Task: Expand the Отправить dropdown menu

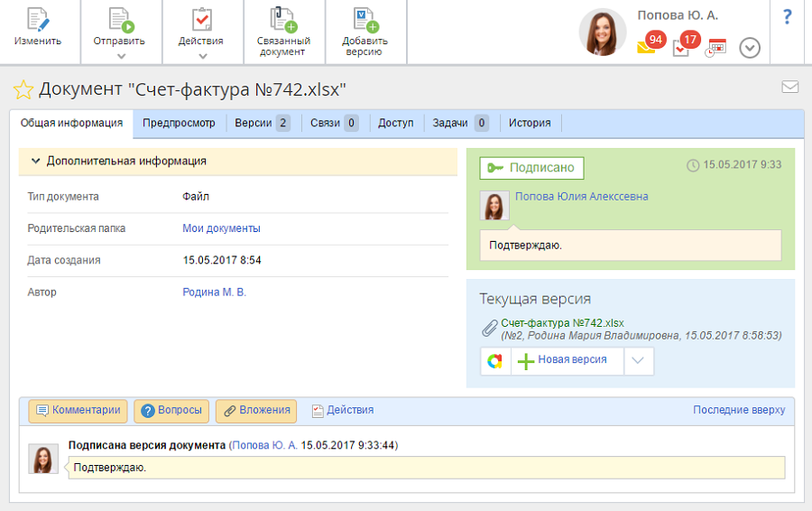Action: [x=121, y=56]
